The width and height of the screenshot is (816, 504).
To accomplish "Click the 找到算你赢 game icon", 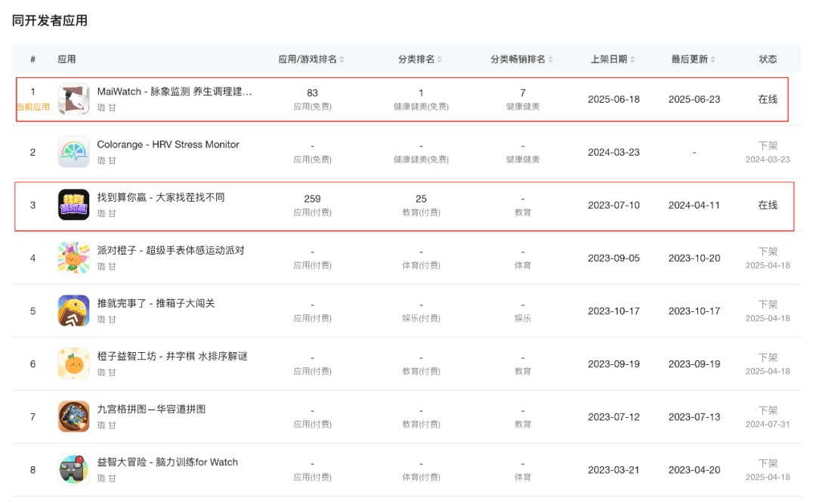I will [x=73, y=205].
